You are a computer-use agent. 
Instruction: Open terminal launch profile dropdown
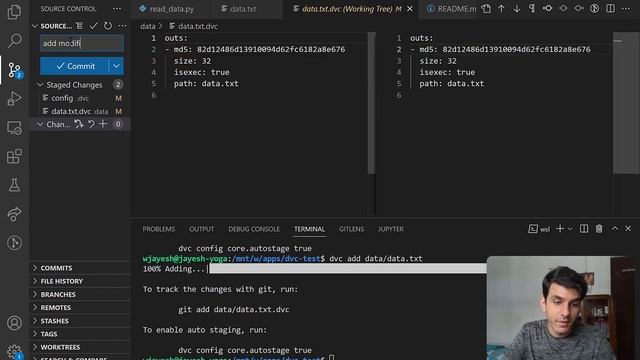pyautogui.click(x=570, y=229)
